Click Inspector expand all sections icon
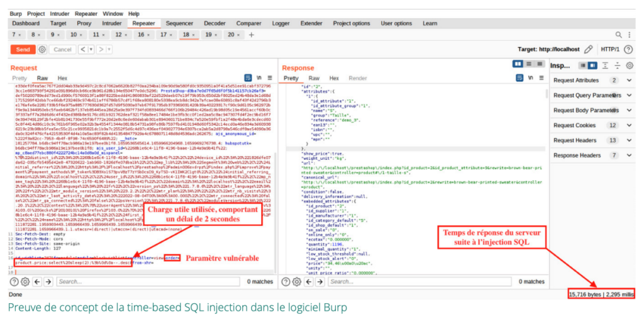 pos(605,65)
